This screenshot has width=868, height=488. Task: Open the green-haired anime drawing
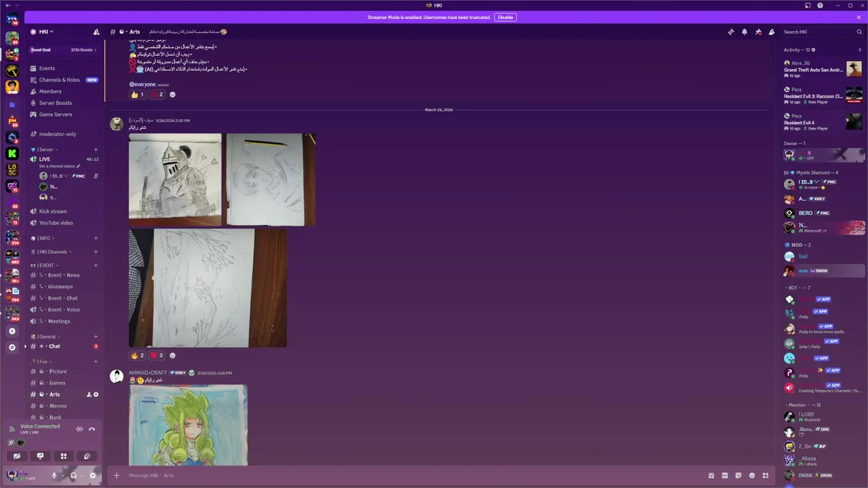[x=188, y=425]
